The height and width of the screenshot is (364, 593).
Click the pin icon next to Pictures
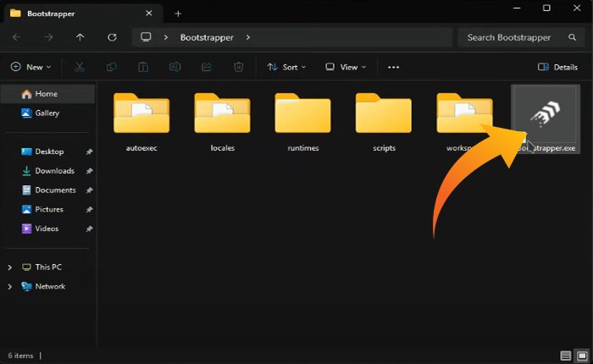pyautogui.click(x=89, y=209)
